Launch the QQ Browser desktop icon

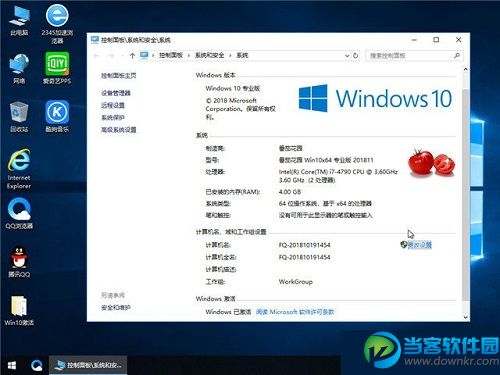click(x=19, y=213)
